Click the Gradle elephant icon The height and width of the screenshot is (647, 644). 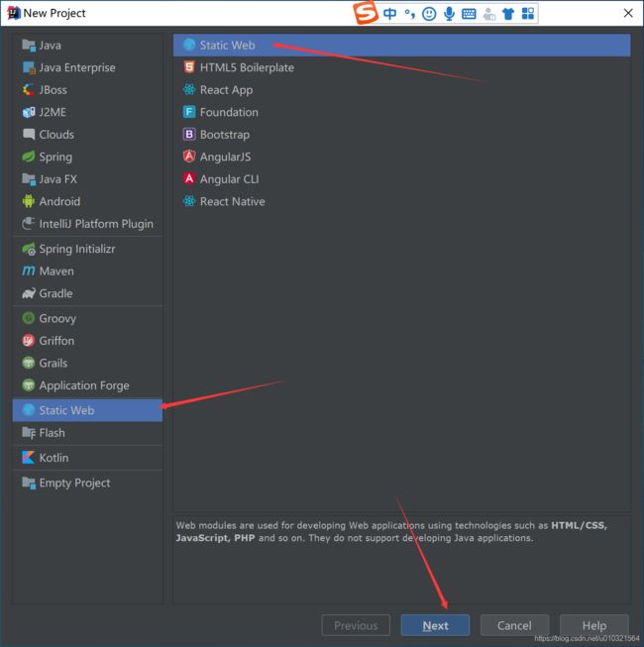point(29,293)
